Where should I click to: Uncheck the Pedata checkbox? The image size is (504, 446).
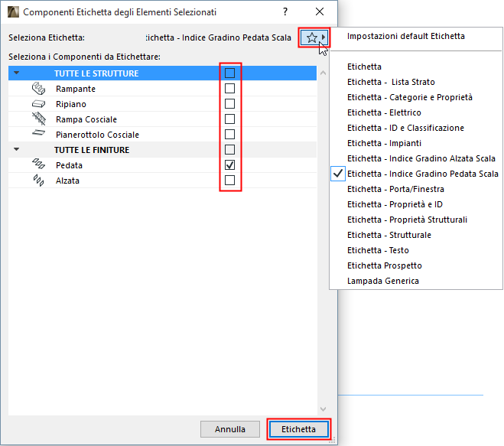point(229,165)
